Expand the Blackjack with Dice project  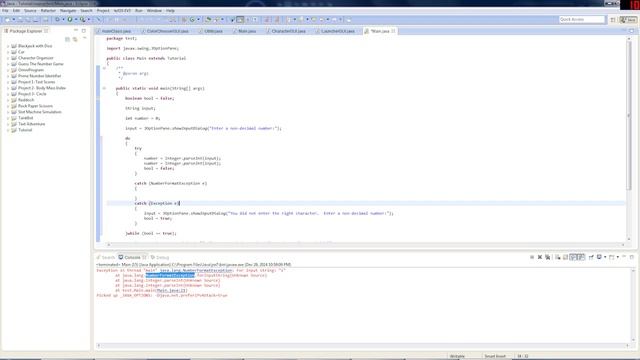pyautogui.click(x=8, y=46)
